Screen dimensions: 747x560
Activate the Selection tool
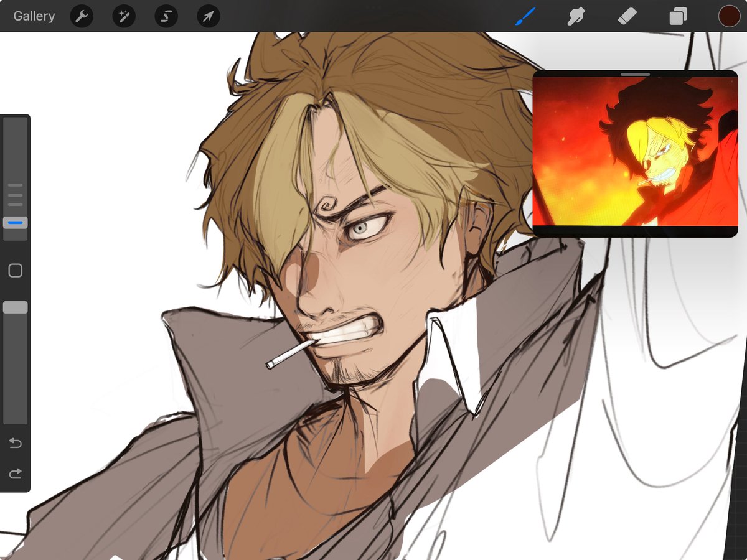pyautogui.click(x=166, y=16)
